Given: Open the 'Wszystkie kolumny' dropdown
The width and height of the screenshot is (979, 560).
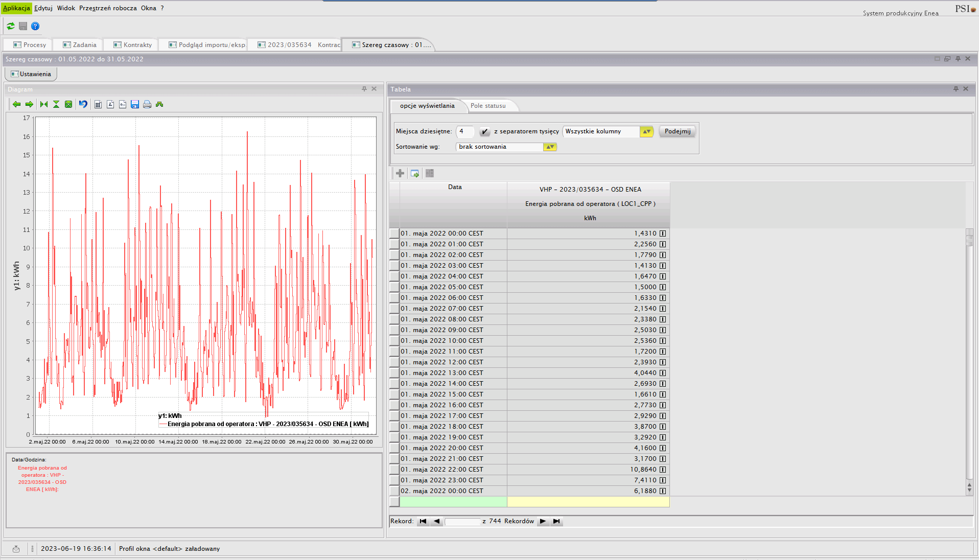Looking at the screenshot, I should (x=647, y=132).
